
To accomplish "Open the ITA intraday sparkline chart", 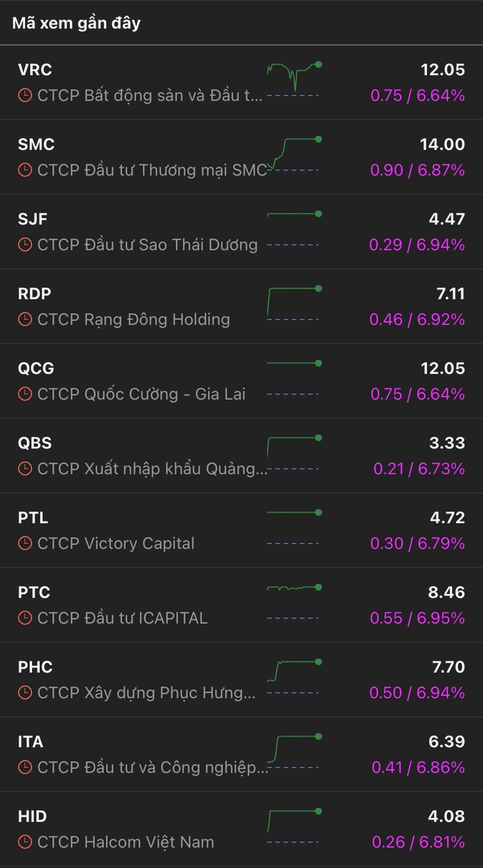I will coord(294,750).
